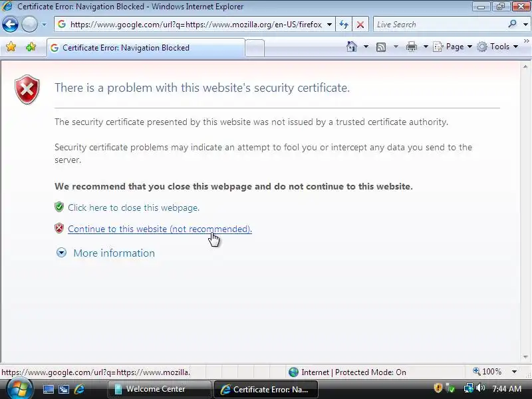
Task: Show more toolbar commands chevron
Action: tap(526, 41)
